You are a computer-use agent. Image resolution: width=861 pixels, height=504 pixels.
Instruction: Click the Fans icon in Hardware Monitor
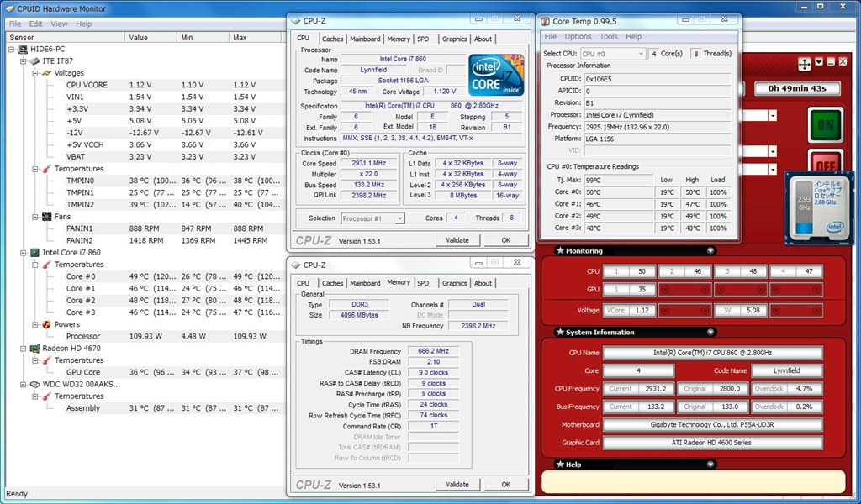pos(47,217)
